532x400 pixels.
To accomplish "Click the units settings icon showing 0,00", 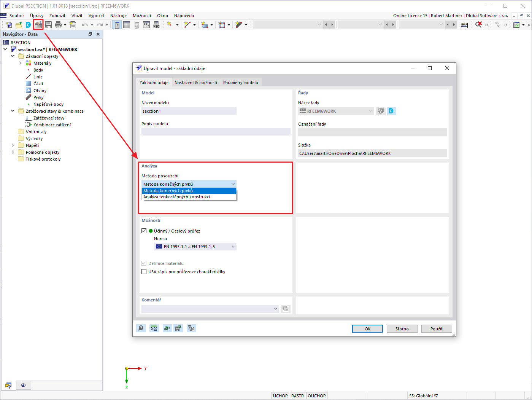I will (x=154, y=328).
